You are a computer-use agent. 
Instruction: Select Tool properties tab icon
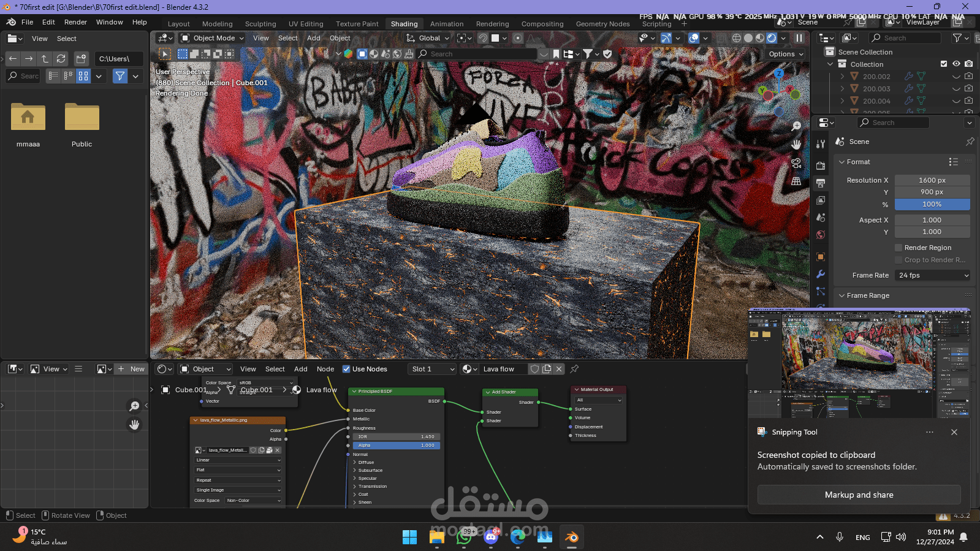pos(821,143)
